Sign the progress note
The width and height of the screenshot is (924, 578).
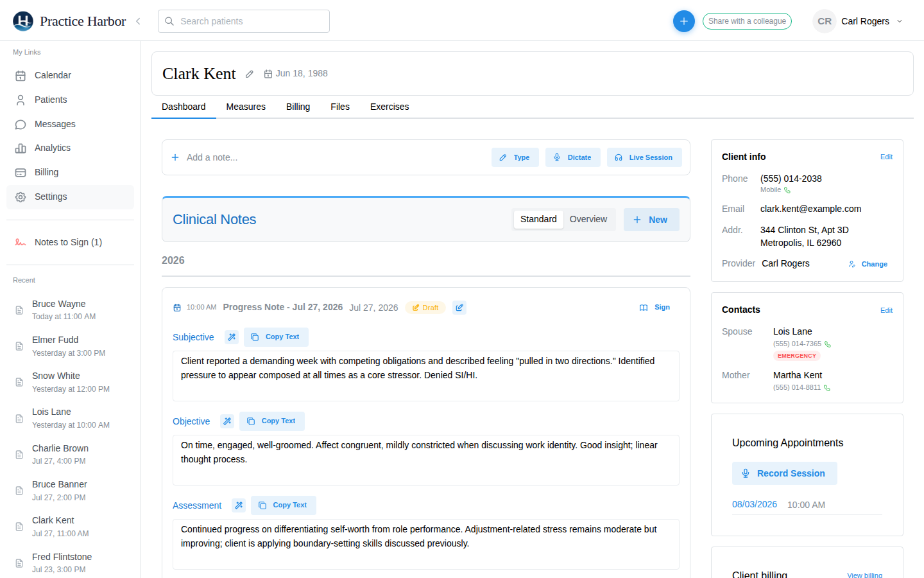(x=655, y=308)
